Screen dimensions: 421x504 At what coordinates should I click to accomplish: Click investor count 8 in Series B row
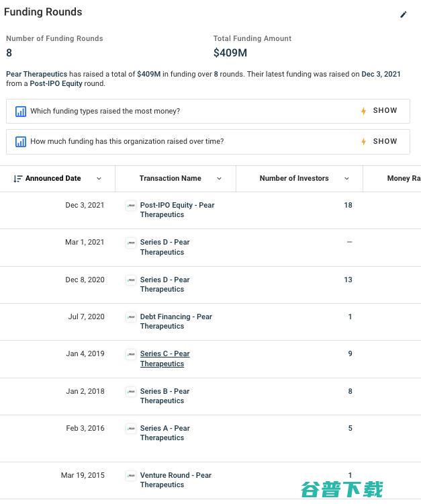point(350,392)
